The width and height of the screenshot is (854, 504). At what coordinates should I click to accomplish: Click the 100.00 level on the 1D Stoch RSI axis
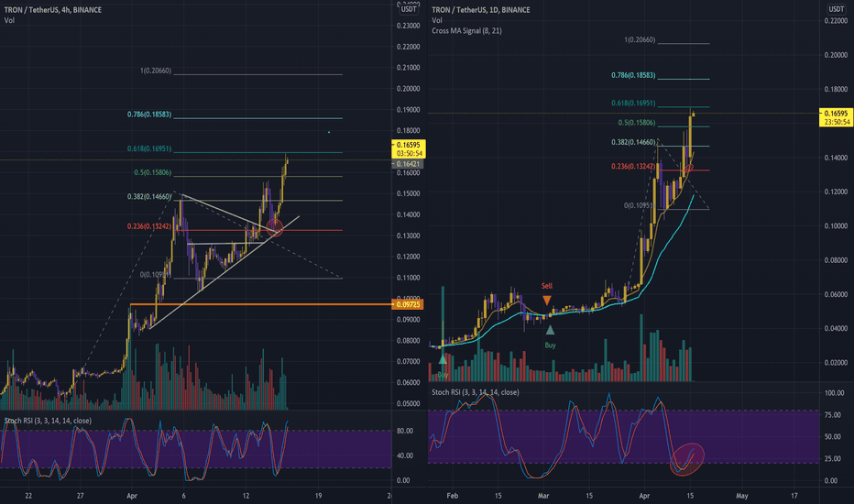835,393
